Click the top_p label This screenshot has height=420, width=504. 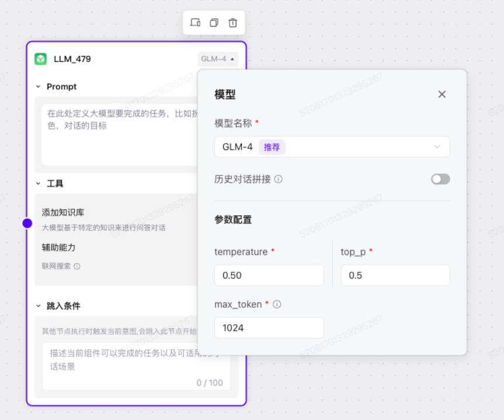353,252
